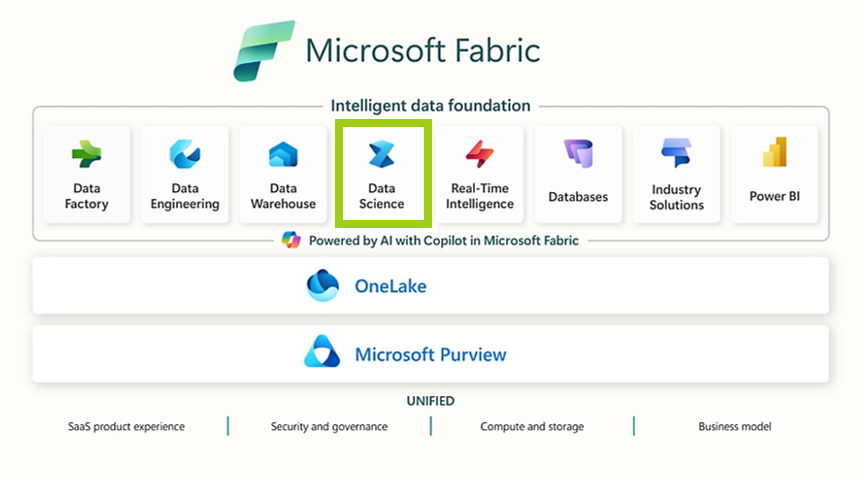This screenshot has height=479, width=865.
Task: Open the Databases icon
Action: 578,155
